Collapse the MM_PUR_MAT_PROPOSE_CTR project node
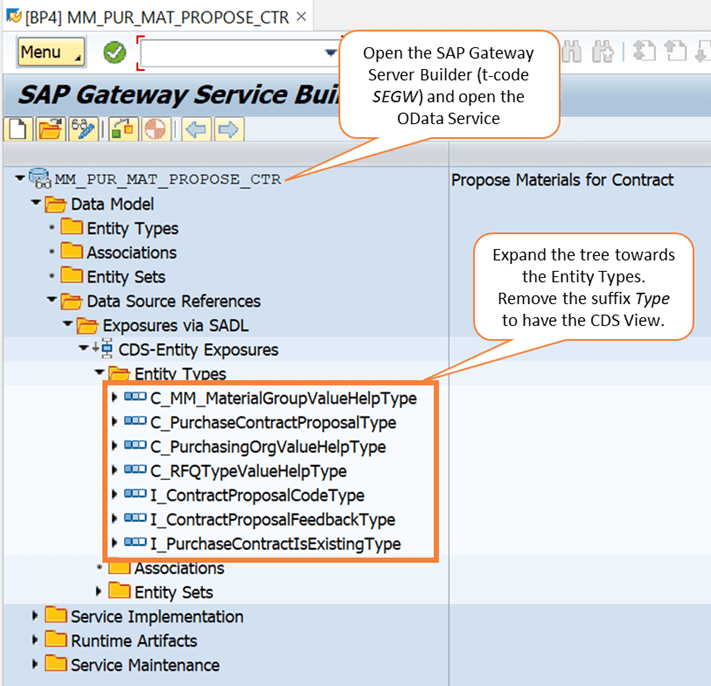Viewport: 711px width, 686px height. [x=19, y=178]
